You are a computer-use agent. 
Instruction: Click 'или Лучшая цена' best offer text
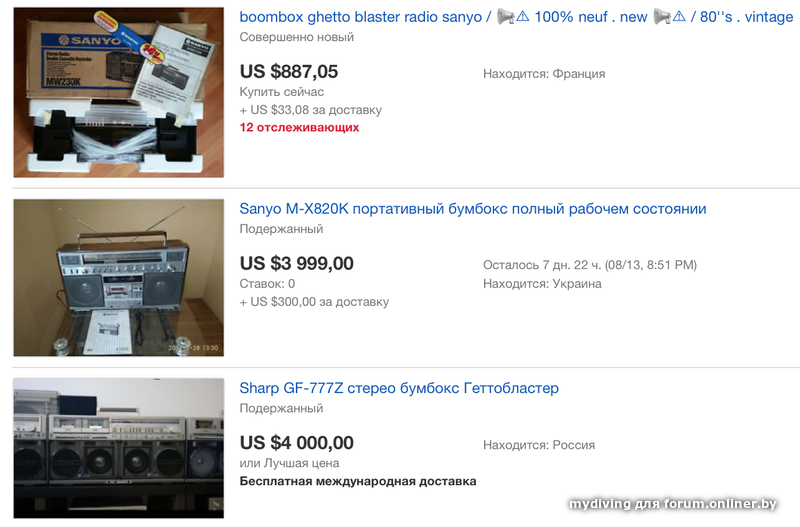(289, 463)
